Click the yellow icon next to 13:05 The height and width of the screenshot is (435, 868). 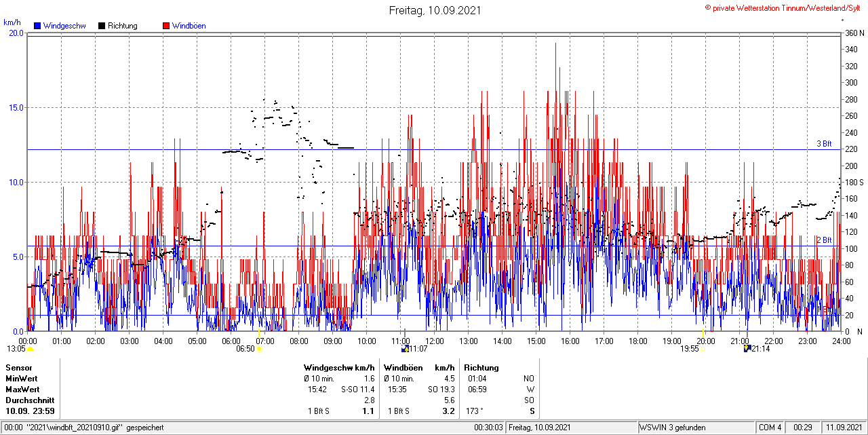pos(31,349)
